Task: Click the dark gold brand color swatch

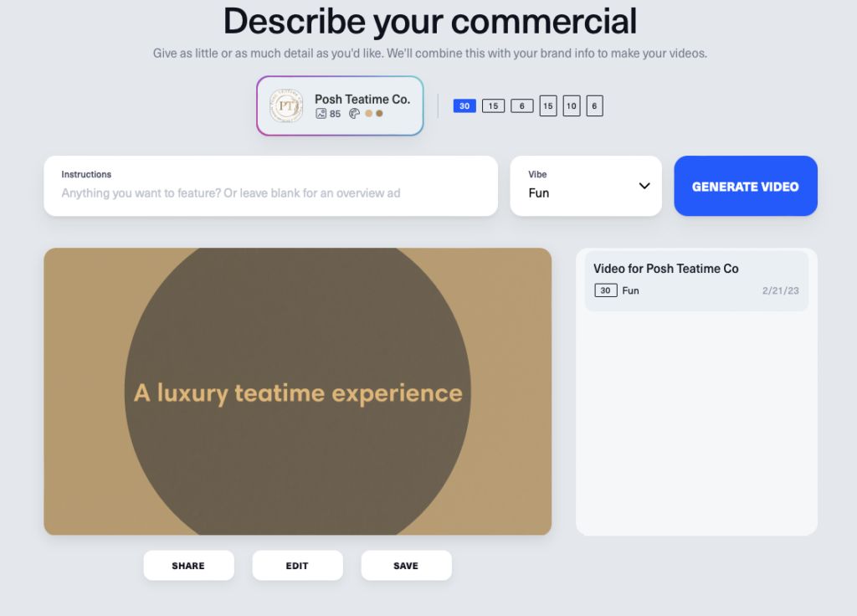Action: click(x=379, y=113)
